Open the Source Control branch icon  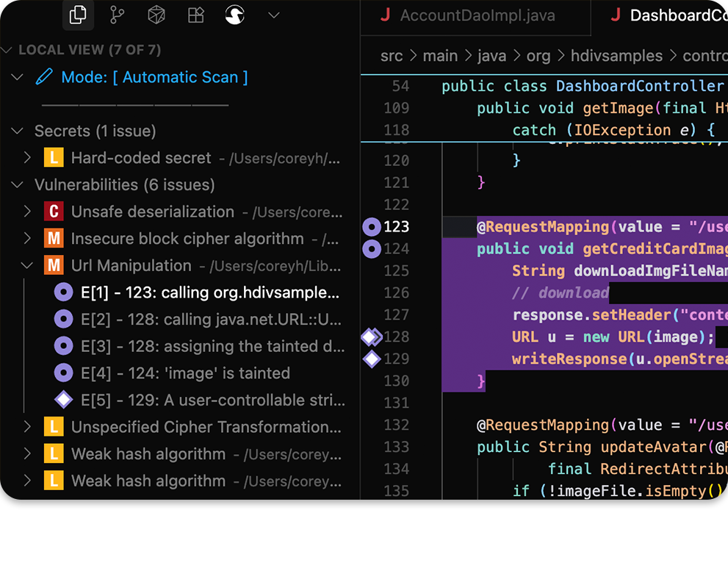(x=117, y=15)
